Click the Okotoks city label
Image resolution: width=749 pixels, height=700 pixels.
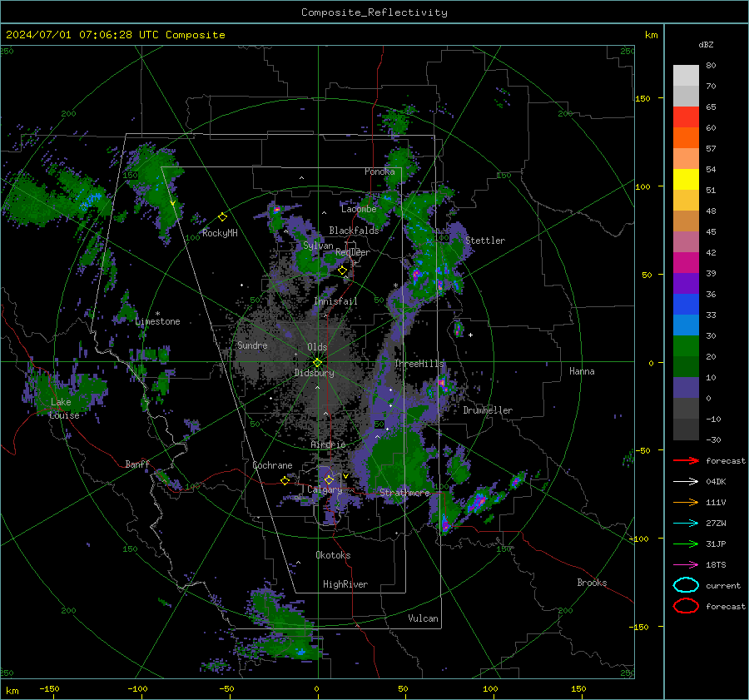[333, 555]
